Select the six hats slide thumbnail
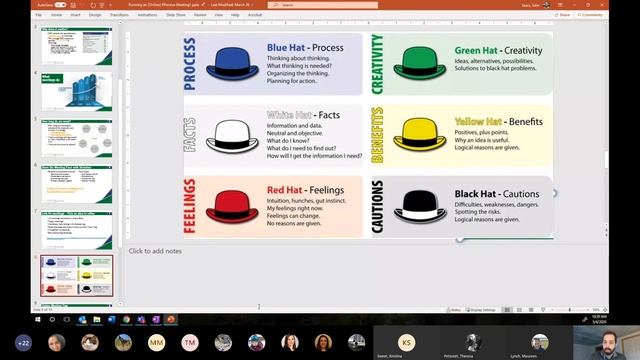This screenshot has width=640, height=360. pyautogui.click(x=76, y=276)
